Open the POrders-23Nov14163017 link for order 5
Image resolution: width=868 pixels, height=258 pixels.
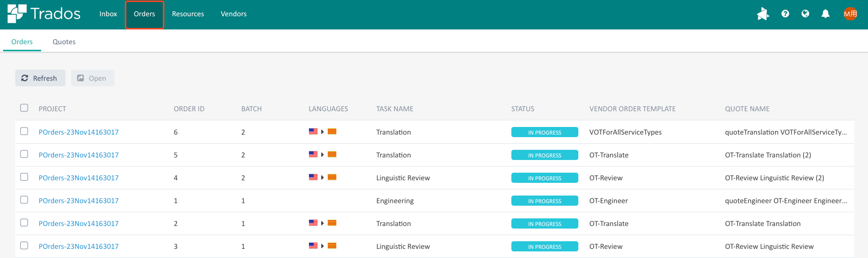(x=79, y=155)
